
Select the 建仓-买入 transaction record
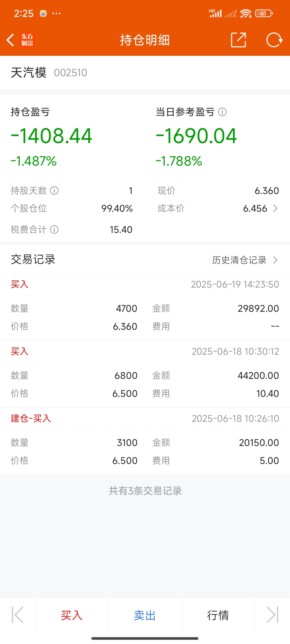tap(145, 441)
